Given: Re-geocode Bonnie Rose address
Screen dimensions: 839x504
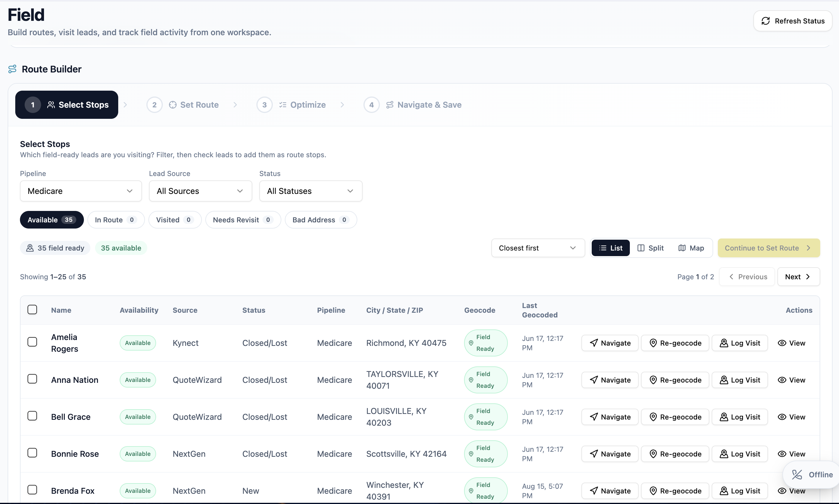Looking at the screenshot, I should [x=675, y=454].
